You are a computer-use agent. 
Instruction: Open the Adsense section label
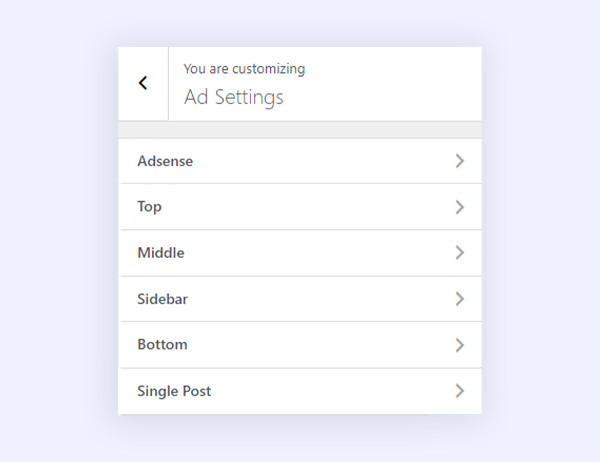[165, 160]
